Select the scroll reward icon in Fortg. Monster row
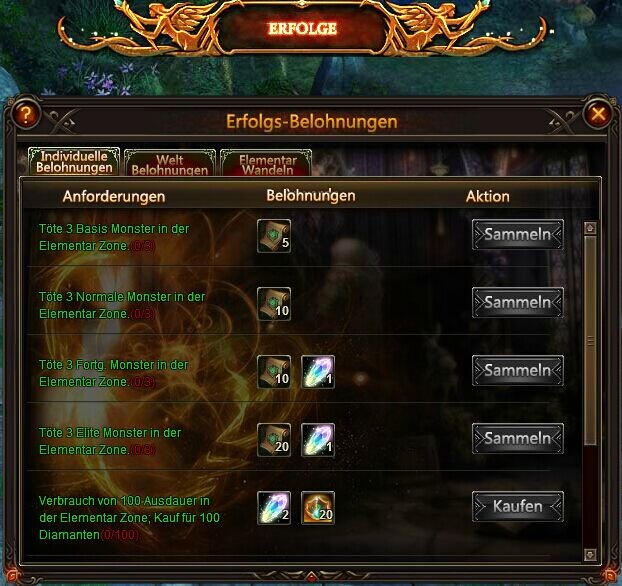Screen dimensions: 622x586 pyautogui.click(x=274, y=372)
